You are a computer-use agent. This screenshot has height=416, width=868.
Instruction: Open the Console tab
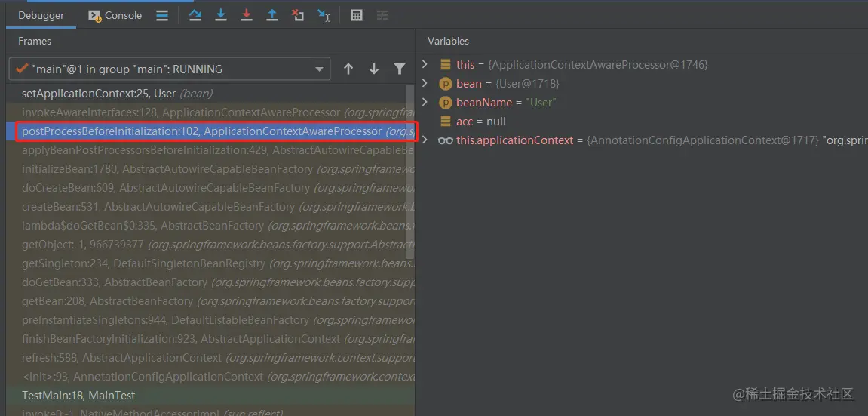(115, 16)
